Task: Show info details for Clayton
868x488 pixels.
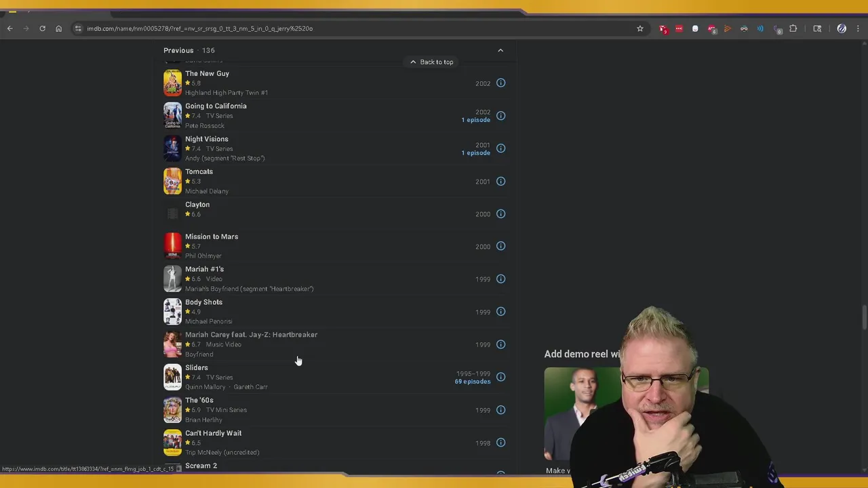Action: (500, 214)
